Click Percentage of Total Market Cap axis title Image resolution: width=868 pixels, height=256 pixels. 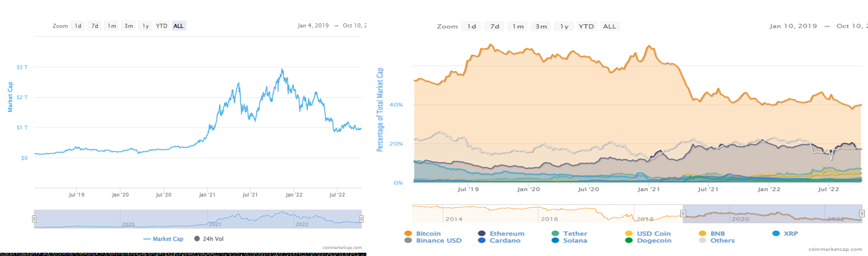coord(380,109)
